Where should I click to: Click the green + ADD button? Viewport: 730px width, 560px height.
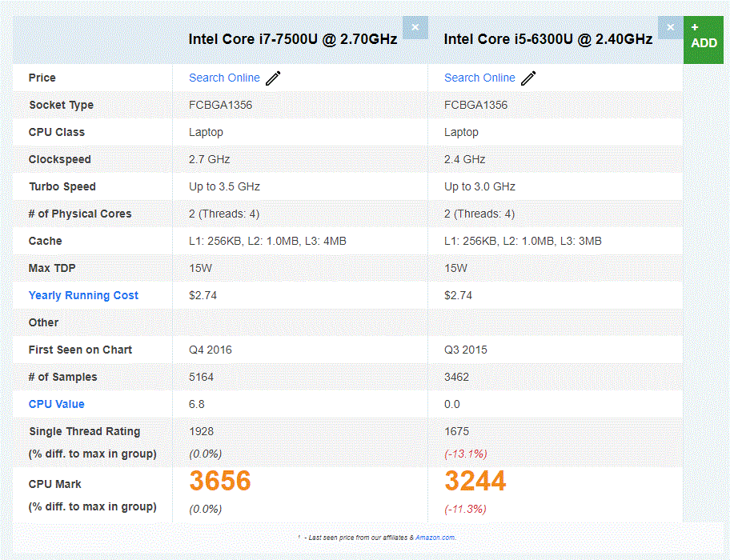pos(704,38)
